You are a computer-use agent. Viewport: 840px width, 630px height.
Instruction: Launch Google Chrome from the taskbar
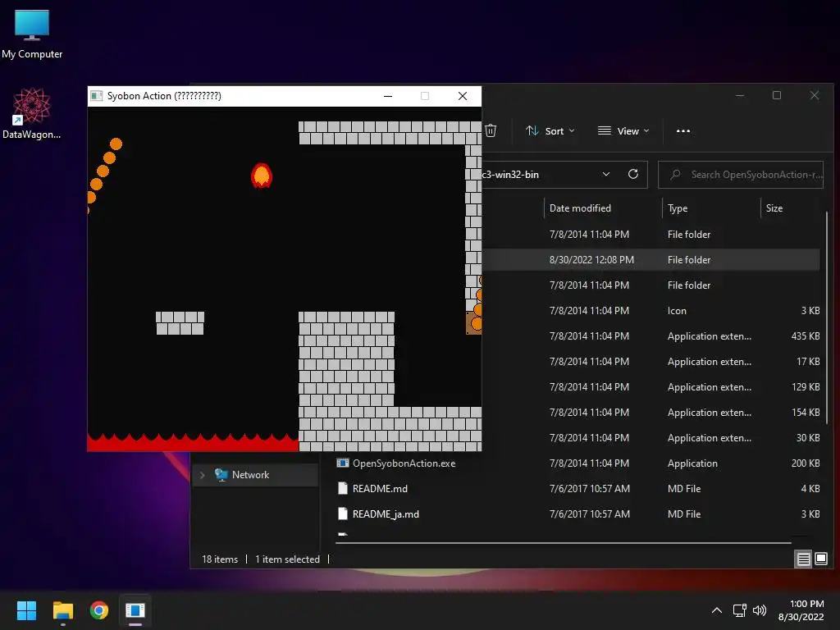(x=99, y=610)
